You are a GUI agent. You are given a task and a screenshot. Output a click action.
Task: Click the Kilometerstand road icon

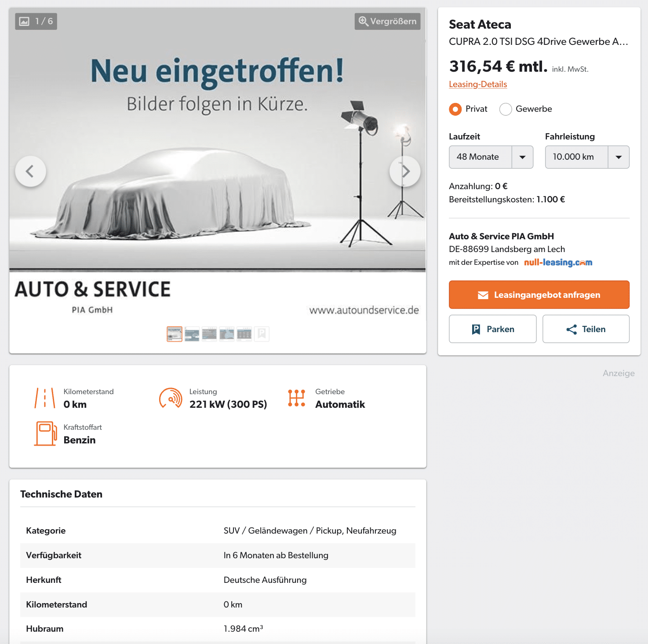click(x=45, y=398)
